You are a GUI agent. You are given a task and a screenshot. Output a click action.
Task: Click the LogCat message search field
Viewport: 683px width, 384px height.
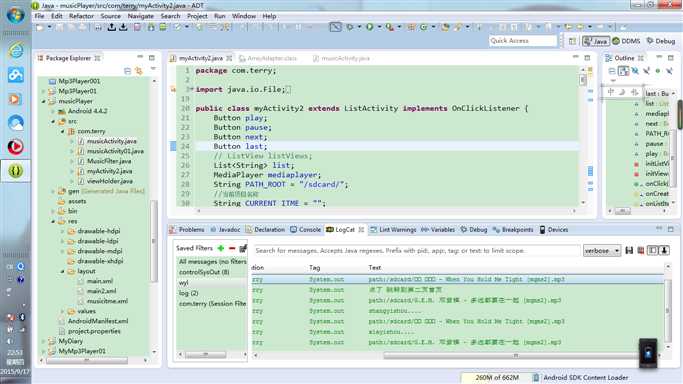click(417, 251)
